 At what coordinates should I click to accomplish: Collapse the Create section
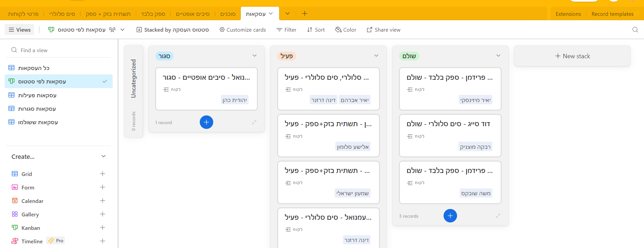coord(104,156)
